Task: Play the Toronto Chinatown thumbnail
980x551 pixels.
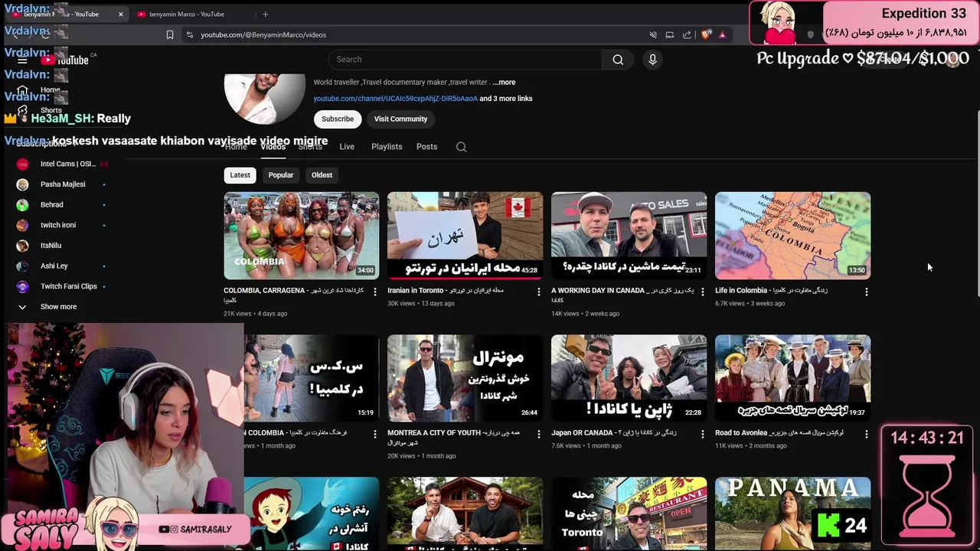Action: (x=629, y=514)
